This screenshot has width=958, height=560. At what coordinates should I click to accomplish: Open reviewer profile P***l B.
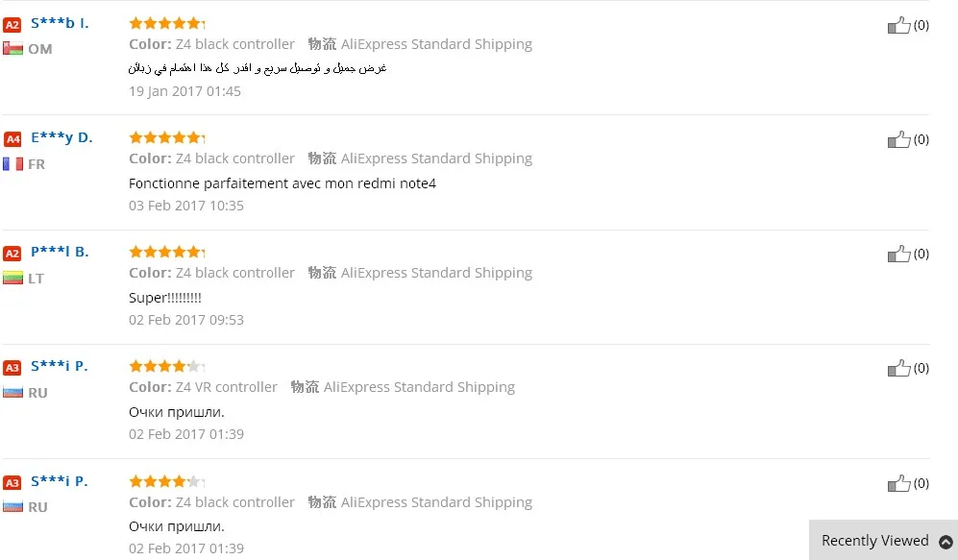(60, 252)
